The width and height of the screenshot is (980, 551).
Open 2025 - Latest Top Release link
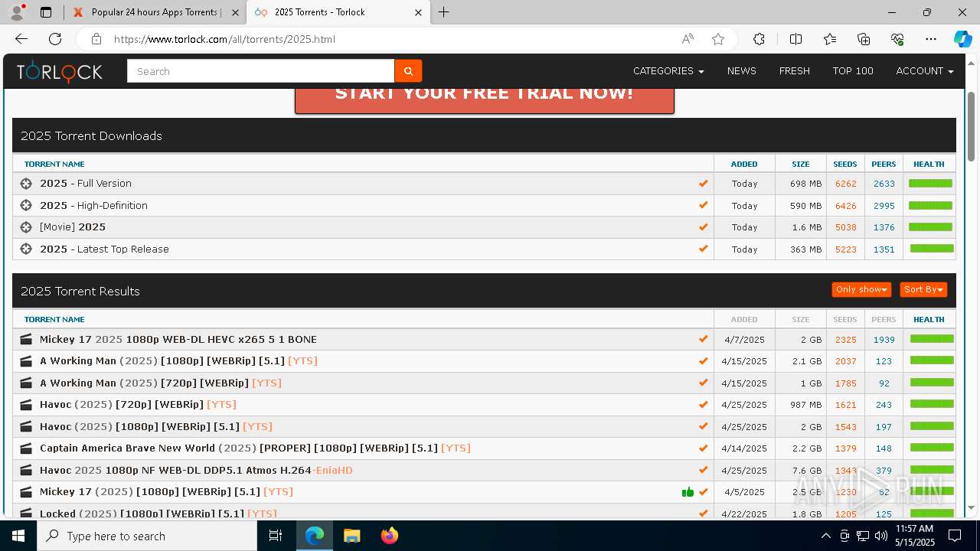point(104,249)
